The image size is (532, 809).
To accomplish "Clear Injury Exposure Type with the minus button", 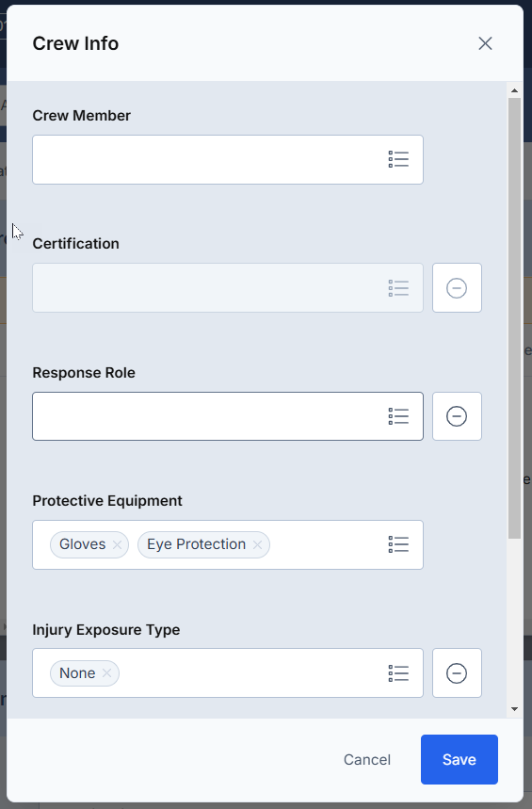I will pyautogui.click(x=457, y=673).
